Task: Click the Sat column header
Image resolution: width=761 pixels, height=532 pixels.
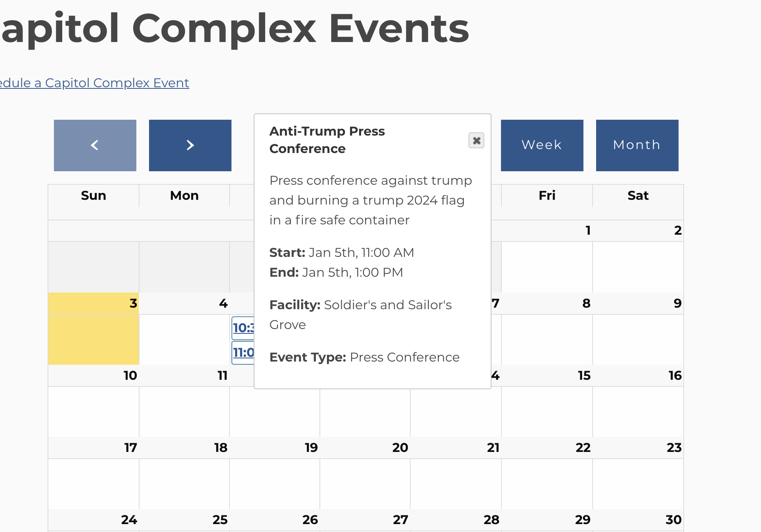Action: point(638,195)
